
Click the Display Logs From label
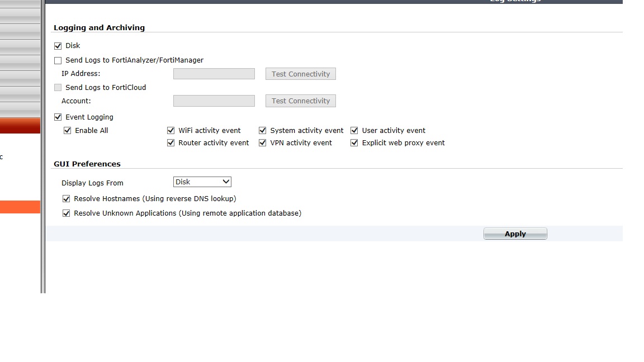(92, 183)
